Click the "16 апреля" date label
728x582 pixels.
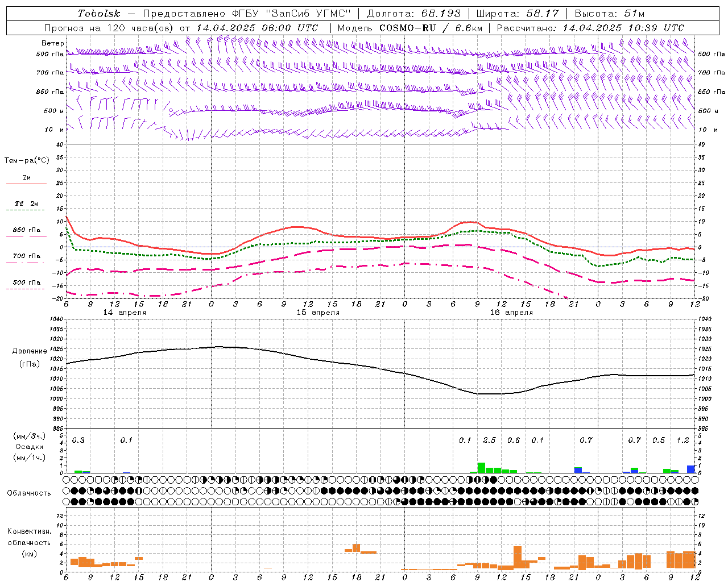(511, 313)
